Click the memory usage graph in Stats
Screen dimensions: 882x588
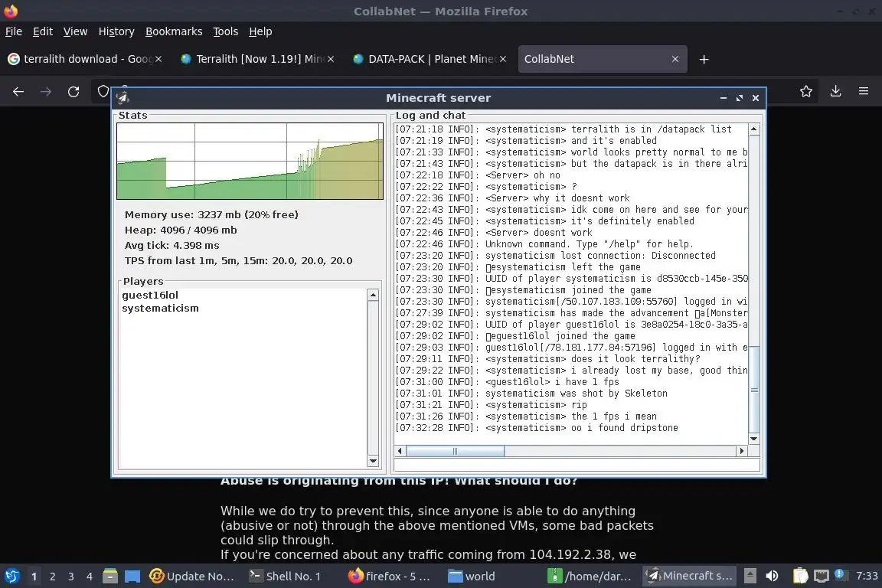[x=250, y=161]
